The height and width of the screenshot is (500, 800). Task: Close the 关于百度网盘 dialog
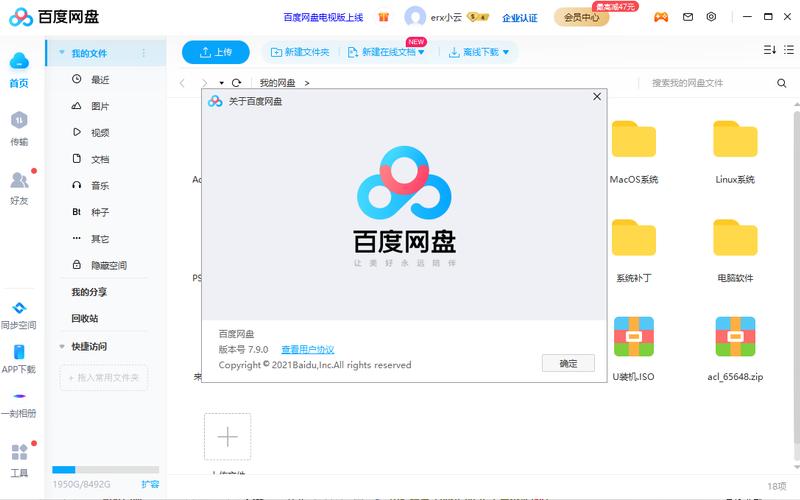point(597,96)
